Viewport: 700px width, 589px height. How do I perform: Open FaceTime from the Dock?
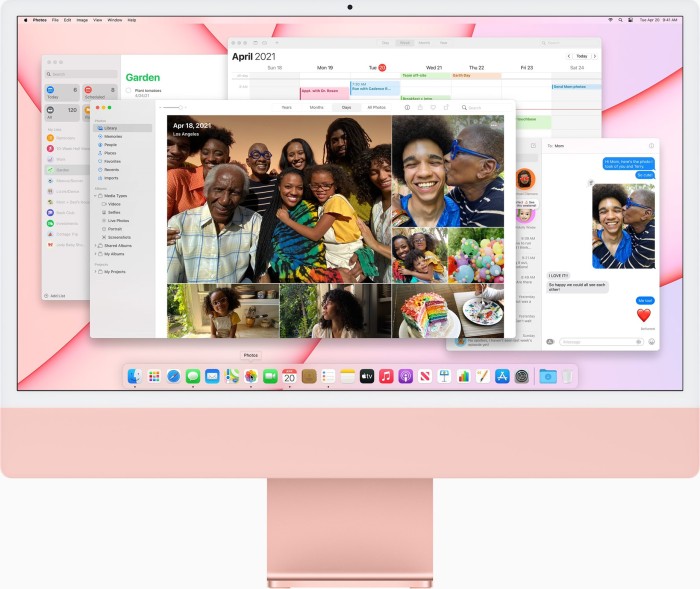coord(270,376)
